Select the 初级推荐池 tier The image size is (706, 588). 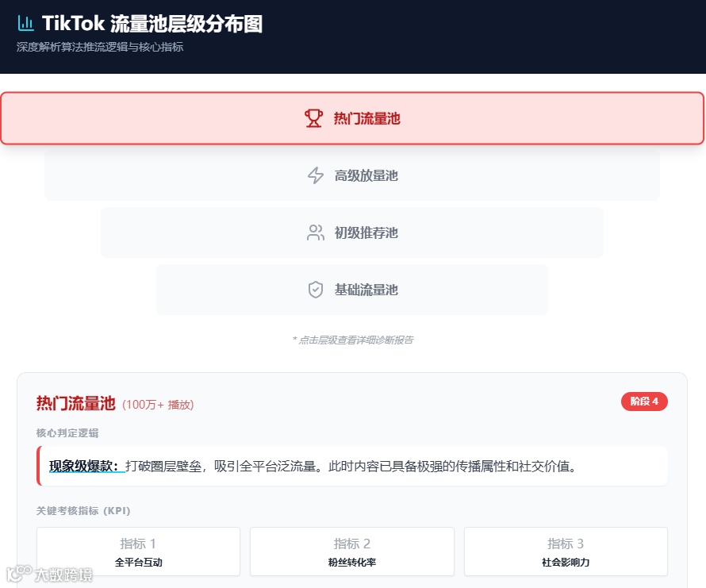click(x=352, y=233)
